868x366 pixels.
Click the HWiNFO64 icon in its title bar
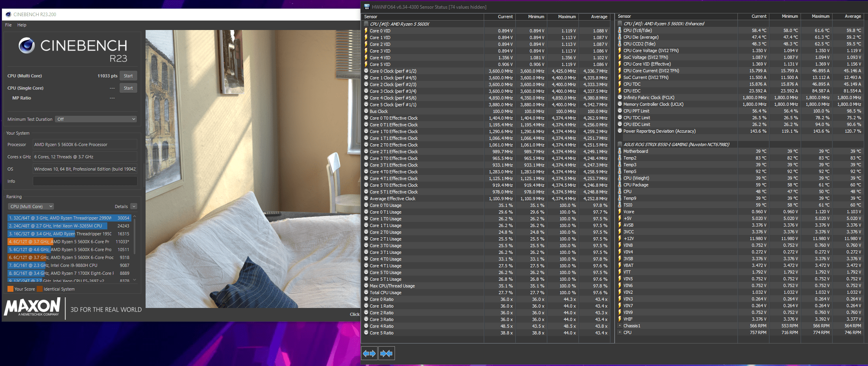click(367, 7)
